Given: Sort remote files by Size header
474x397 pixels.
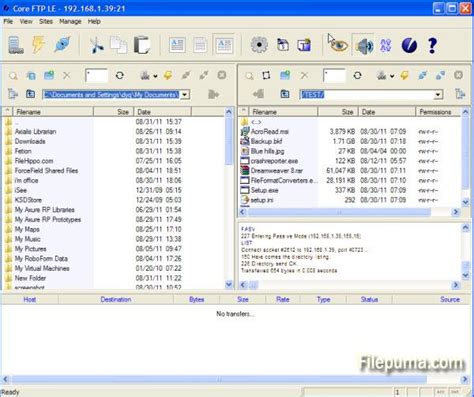Looking at the screenshot, I should 338,112.
